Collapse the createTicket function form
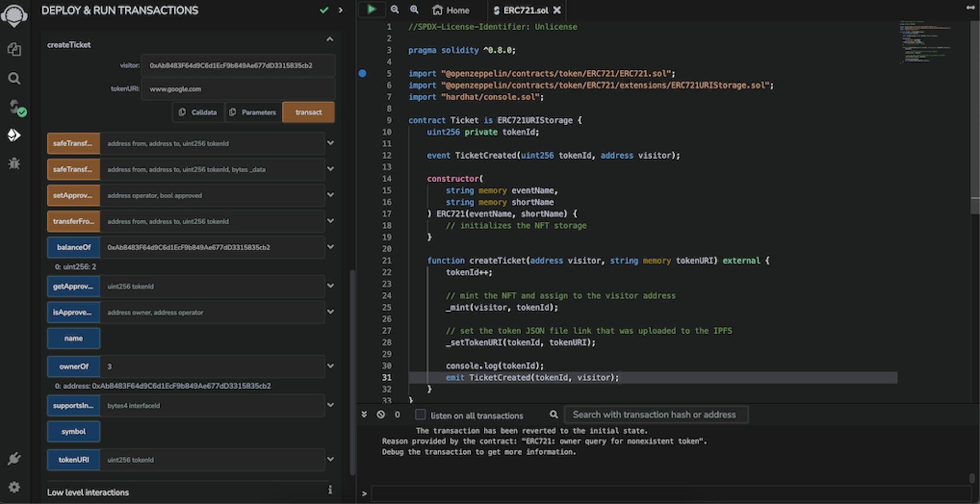The image size is (980, 504). [330, 39]
